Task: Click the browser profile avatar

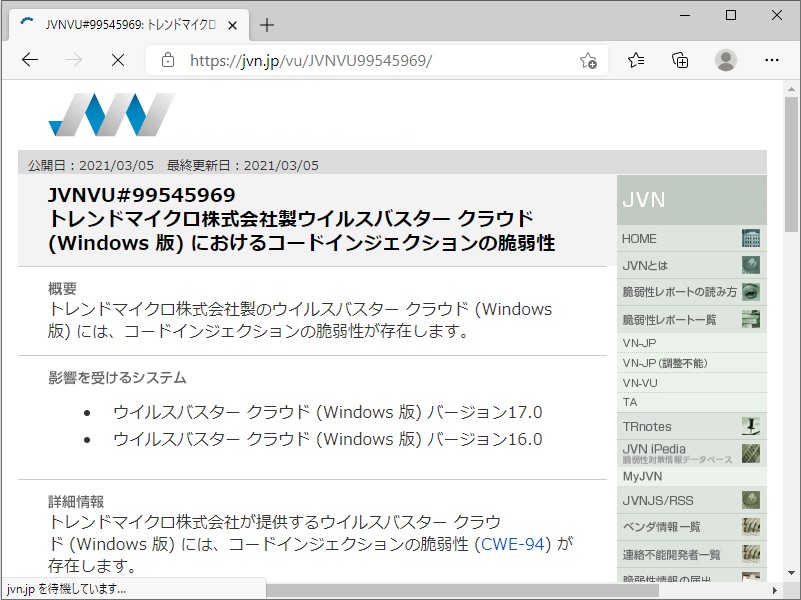Action: [x=727, y=60]
